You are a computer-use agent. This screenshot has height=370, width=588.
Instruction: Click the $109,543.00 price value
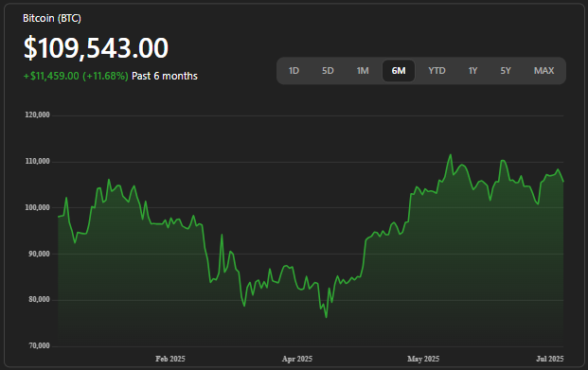[x=96, y=48]
